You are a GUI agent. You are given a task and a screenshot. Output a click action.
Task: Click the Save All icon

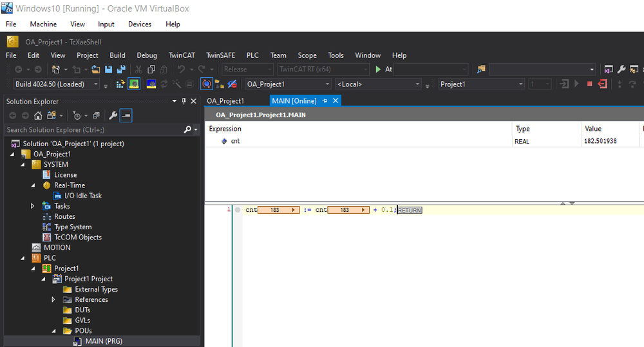click(121, 70)
